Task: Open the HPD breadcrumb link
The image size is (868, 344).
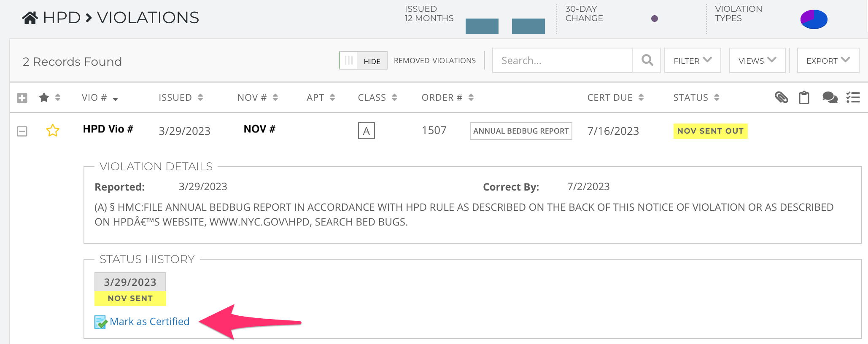Action: [62, 18]
